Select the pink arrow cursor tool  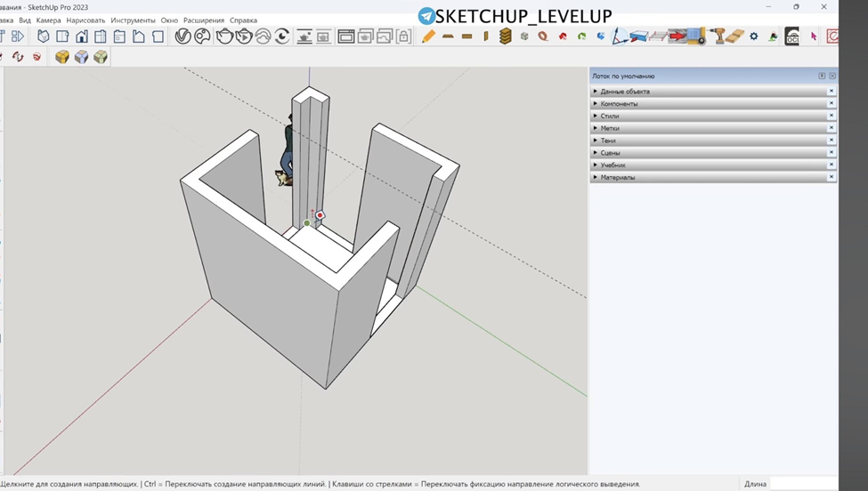[814, 36]
